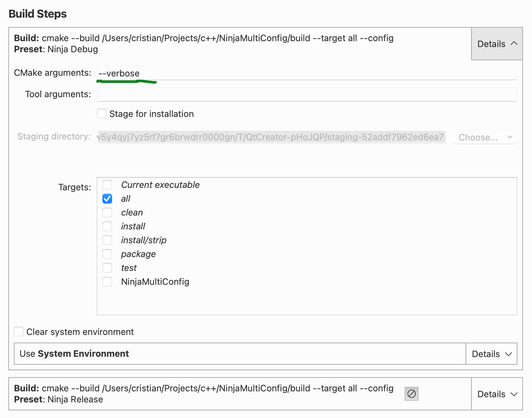Expand the System Environment Details
This screenshot has height=418, width=532.
[x=491, y=354]
